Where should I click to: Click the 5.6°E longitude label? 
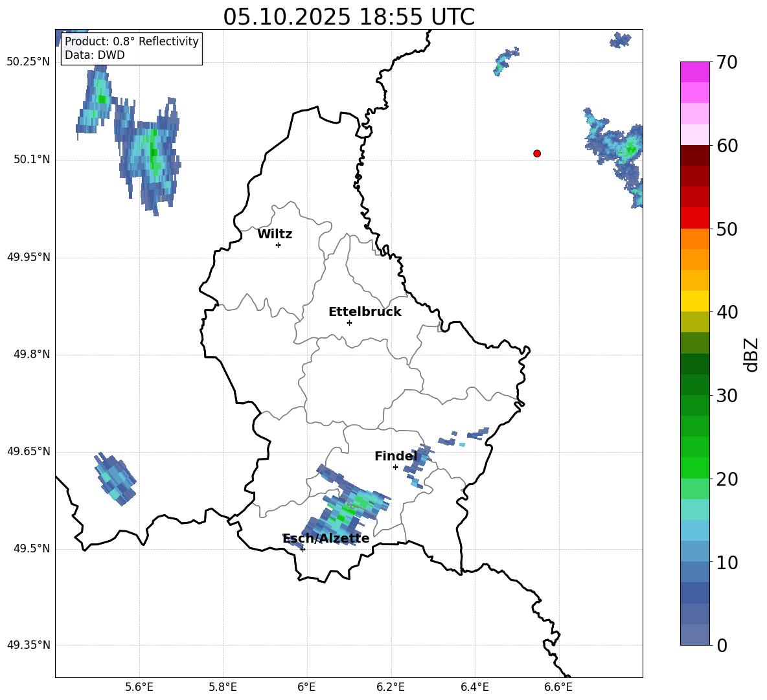(x=139, y=687)
